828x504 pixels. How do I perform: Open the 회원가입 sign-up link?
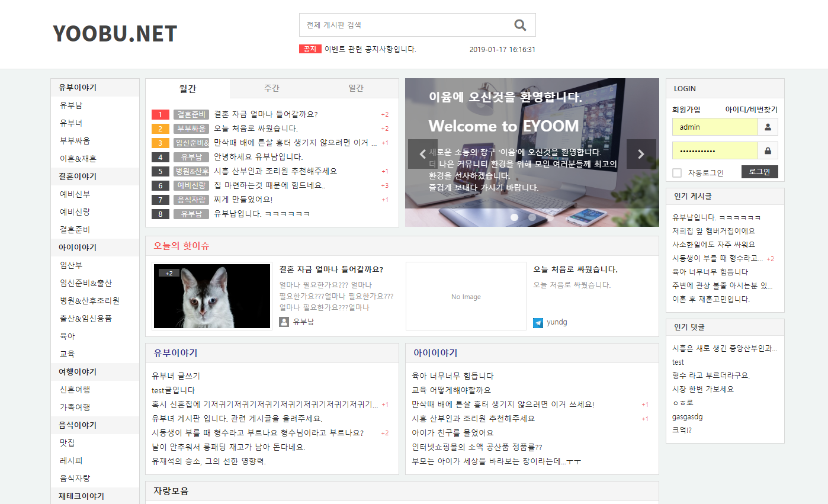pos(686,110)
